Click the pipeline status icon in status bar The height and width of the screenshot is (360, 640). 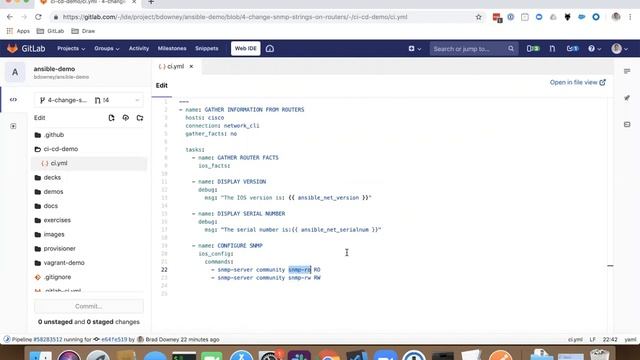pos(7,339)
